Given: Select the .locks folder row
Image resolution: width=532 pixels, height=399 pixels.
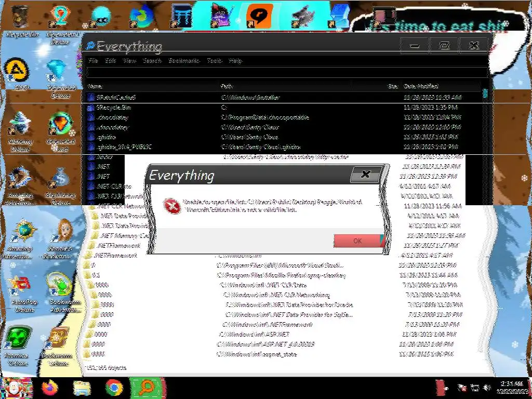Looking at the screenshot, I should click(x=284, y=157).
